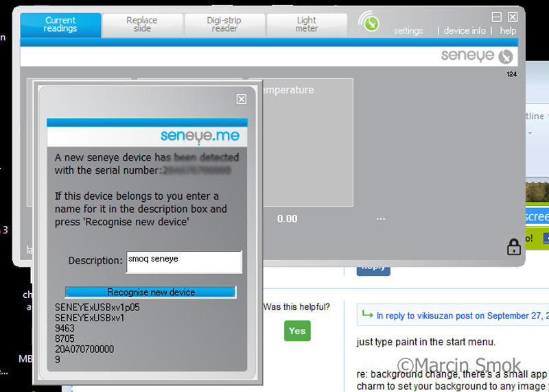Open the Digi-strip reader tab
This screenshot has height=392, width=549.
click(224, 25)
